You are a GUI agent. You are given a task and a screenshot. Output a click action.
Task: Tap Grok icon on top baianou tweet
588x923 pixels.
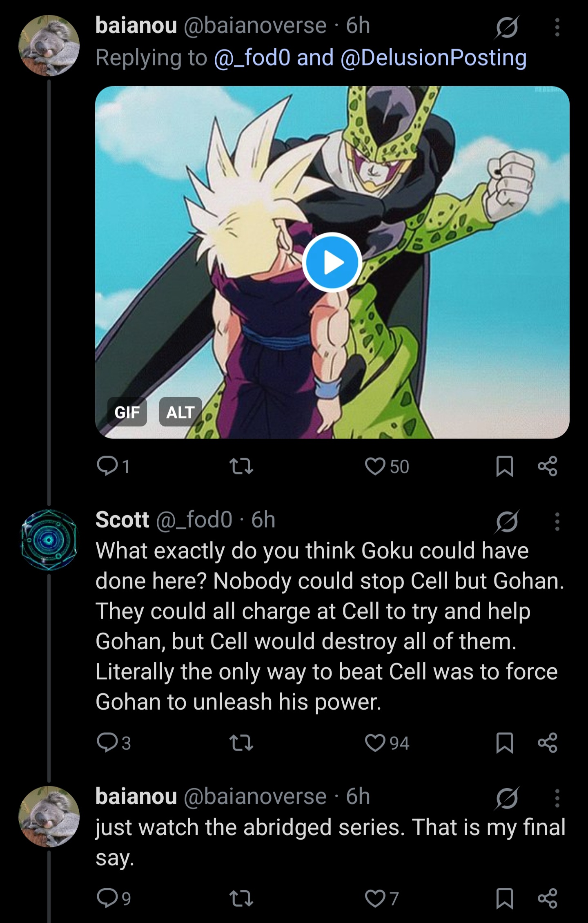[x=507, y=27]
